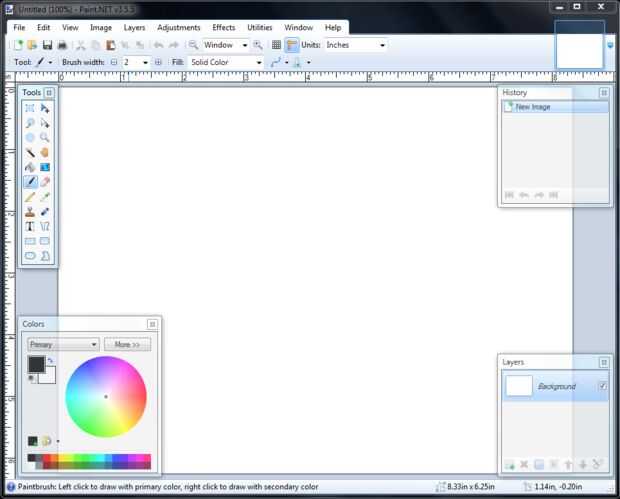Click the Save toolbar icon
The width and height of the screenshot is (620, 499).
point(47,45)
